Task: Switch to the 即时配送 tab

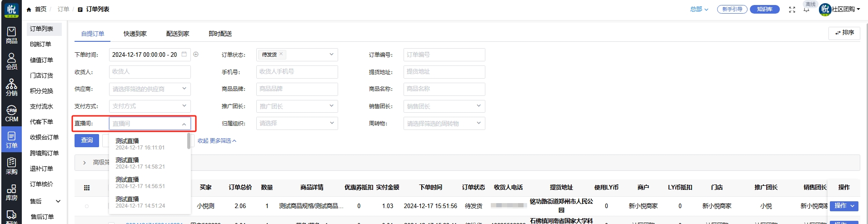Action: pos(220,34)
